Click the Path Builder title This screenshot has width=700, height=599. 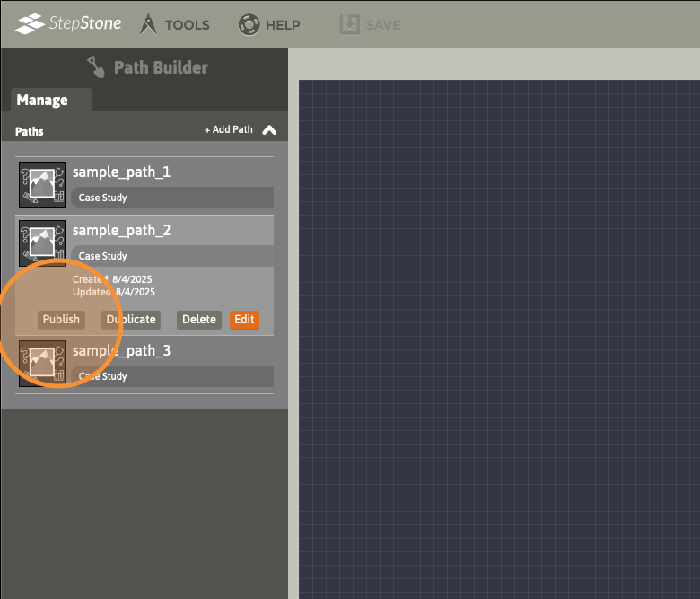[161, 67]
